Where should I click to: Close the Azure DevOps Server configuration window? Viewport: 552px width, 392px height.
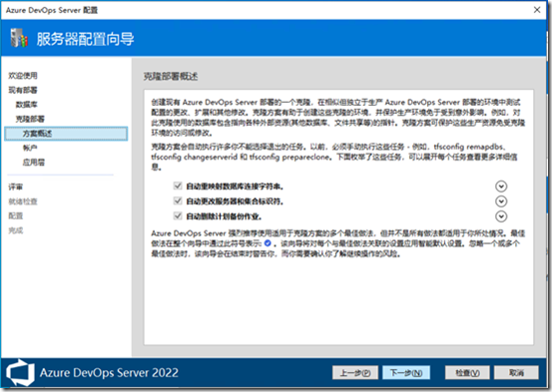point(537,10)
